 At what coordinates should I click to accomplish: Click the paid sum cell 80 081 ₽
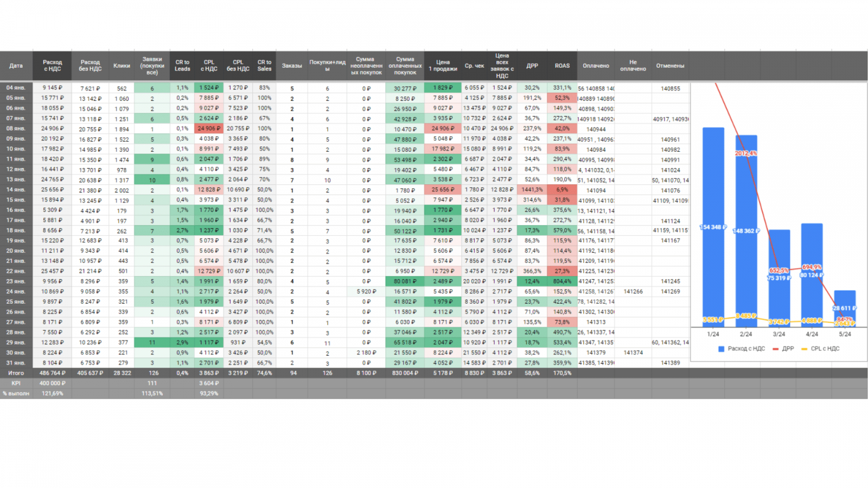(x=405, y=281)
